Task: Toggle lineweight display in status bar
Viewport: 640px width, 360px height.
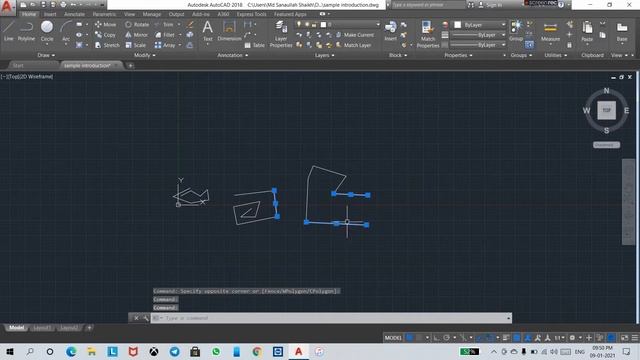Action: [506, 338]
